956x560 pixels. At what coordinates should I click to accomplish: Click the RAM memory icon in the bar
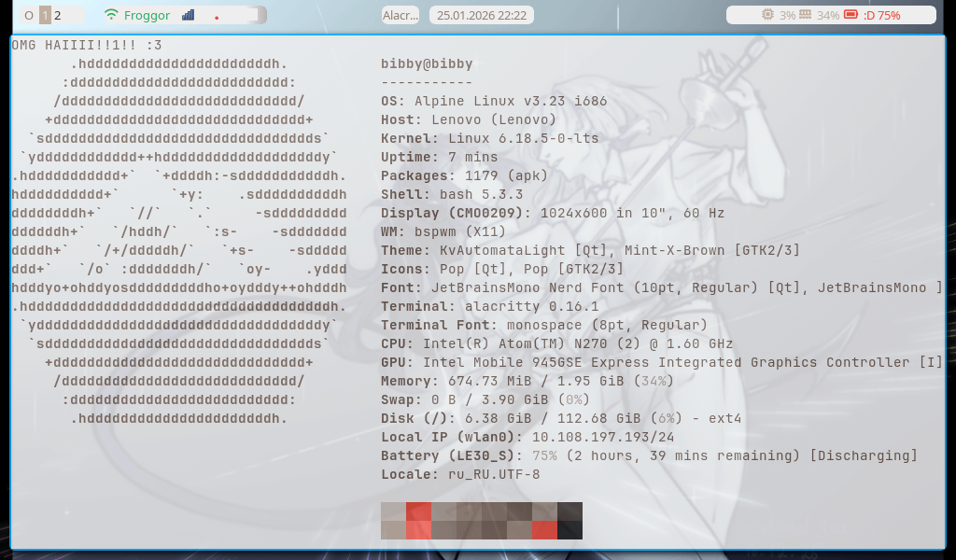click(x=805, y=15)
